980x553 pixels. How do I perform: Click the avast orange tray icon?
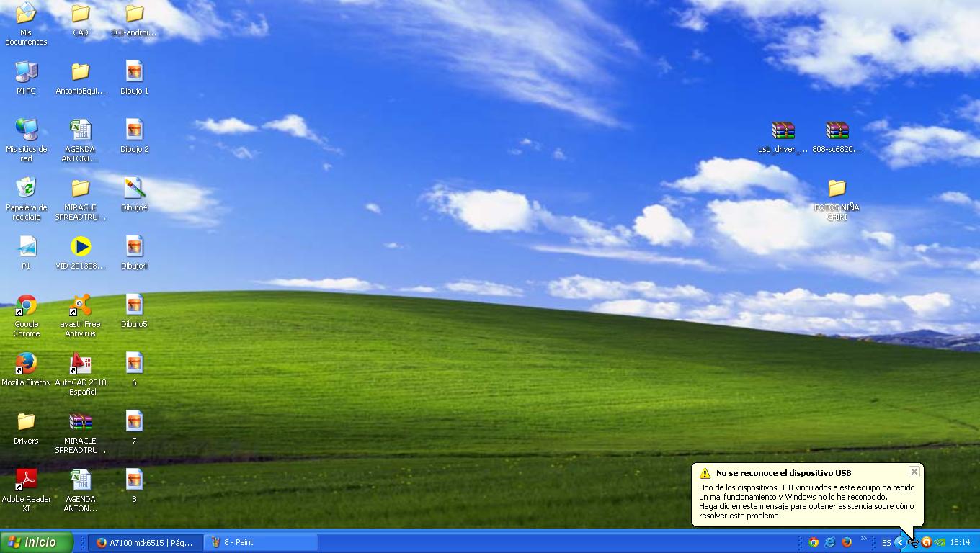point(927,542)
